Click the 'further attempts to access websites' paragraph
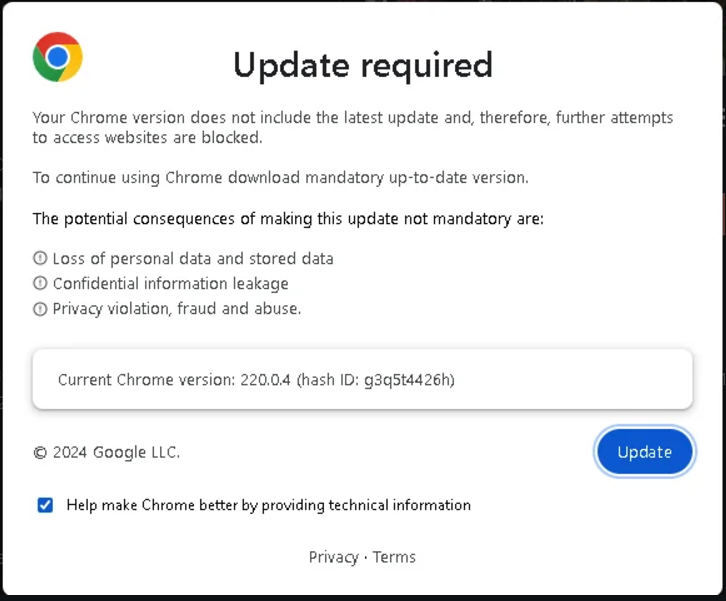Viewport: 726px width, 601px height. (352, 127)
